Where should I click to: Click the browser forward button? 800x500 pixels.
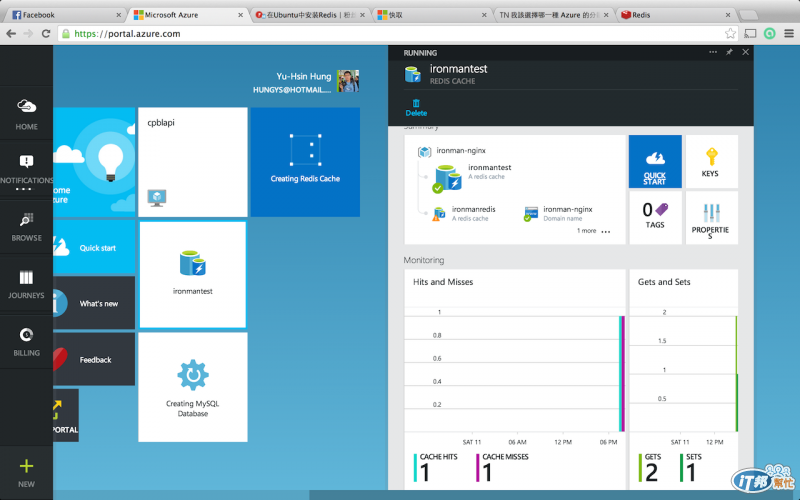(x=28, y=34)
